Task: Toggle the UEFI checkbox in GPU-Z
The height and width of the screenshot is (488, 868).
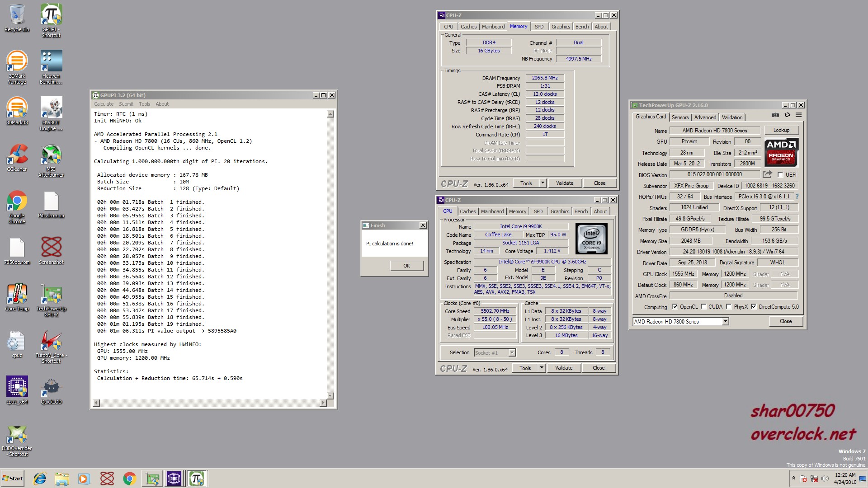Action: (x=780, y=175)
